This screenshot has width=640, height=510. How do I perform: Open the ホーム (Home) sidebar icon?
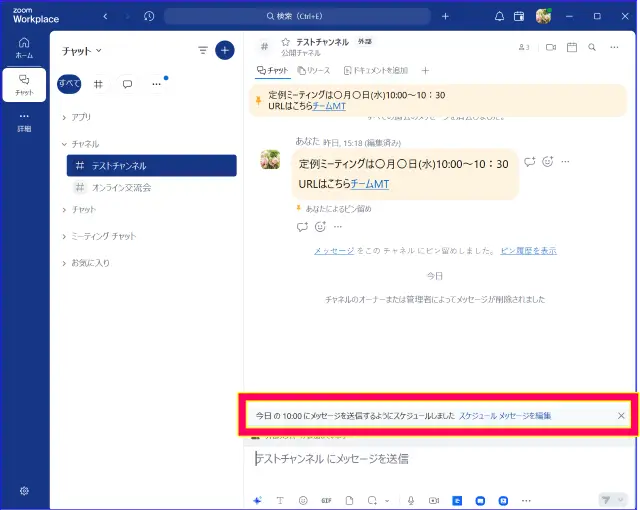[x=24, y=48]
